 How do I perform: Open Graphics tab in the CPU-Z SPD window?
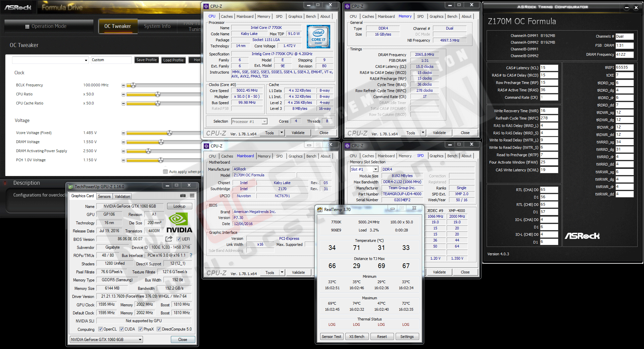[x=436, y=156]
